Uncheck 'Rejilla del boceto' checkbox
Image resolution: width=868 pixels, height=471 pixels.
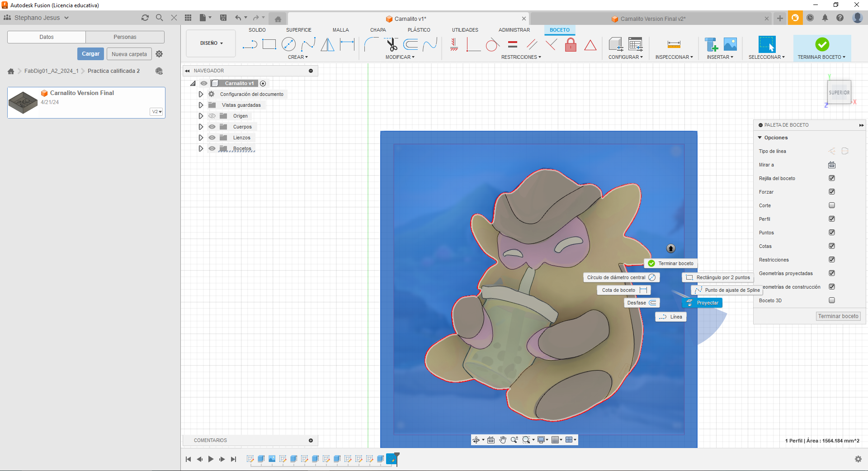(x=832, y=178)
